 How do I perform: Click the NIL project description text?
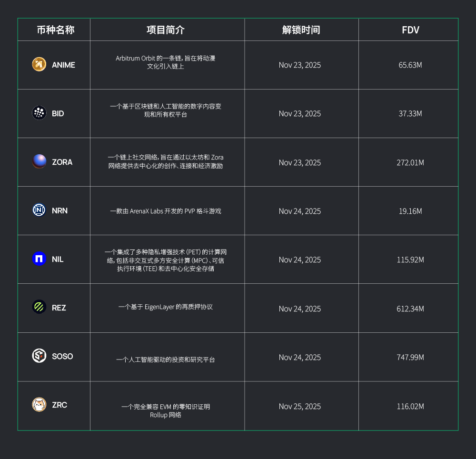coord(166,260)
